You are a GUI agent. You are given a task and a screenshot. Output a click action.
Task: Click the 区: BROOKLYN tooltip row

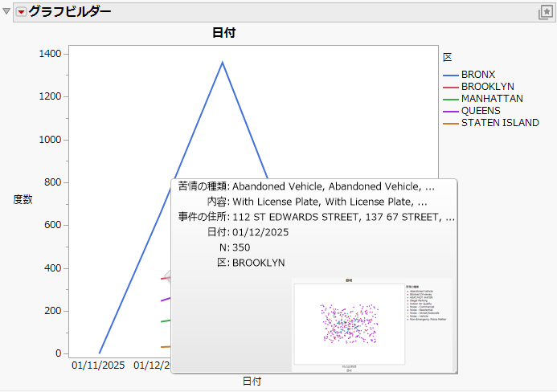[x=251, y=263]
